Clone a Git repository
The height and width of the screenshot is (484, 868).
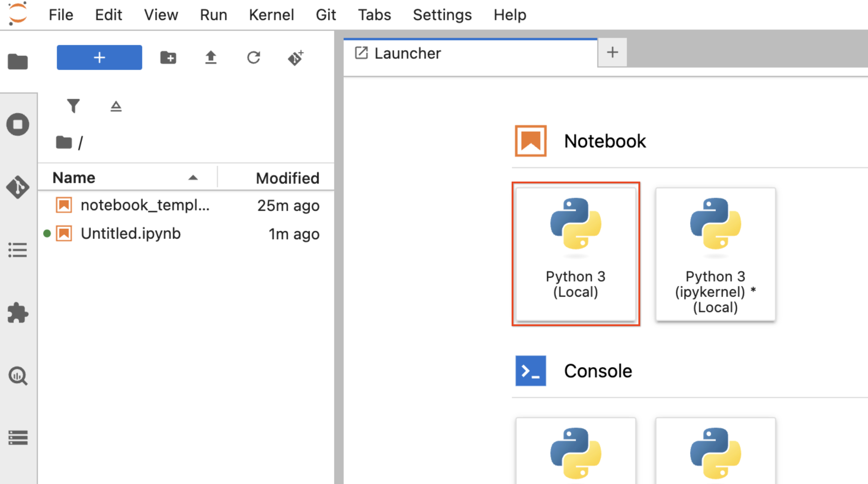(296, 57)
